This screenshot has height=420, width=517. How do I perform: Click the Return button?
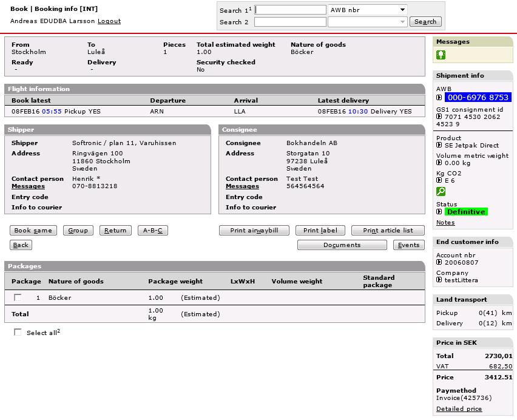(x=115, y=231)
